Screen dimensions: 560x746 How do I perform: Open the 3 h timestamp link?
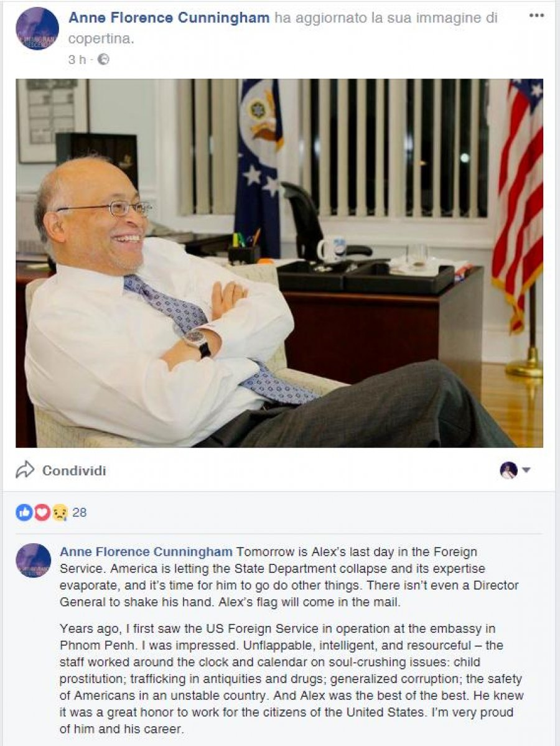pos(77,60)
